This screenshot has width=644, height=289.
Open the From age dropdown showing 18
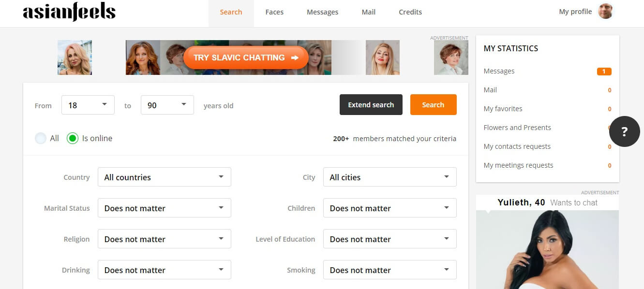coord(88,105)
